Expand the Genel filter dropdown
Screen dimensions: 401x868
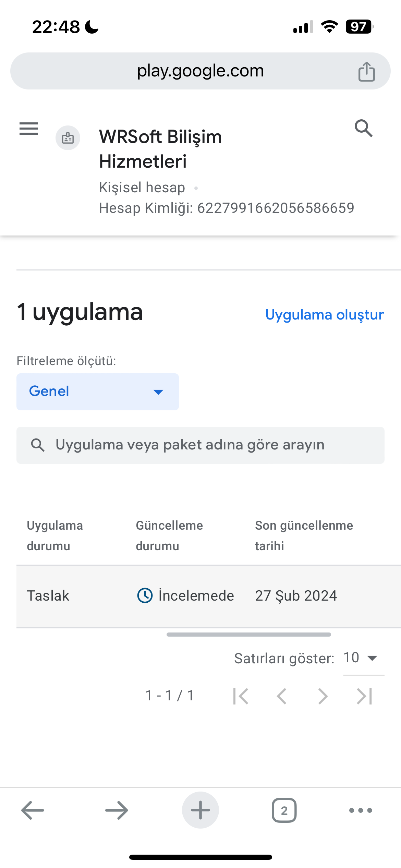coord(98,392)
